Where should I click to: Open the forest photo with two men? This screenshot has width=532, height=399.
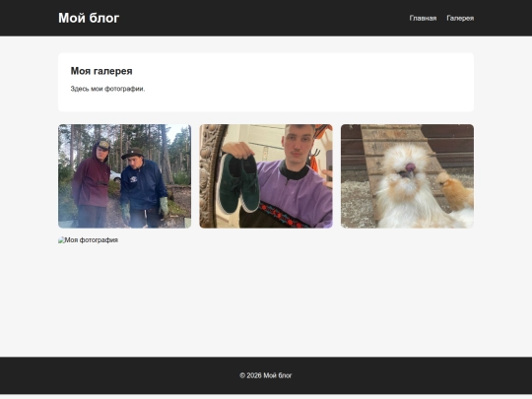(124, 176)
